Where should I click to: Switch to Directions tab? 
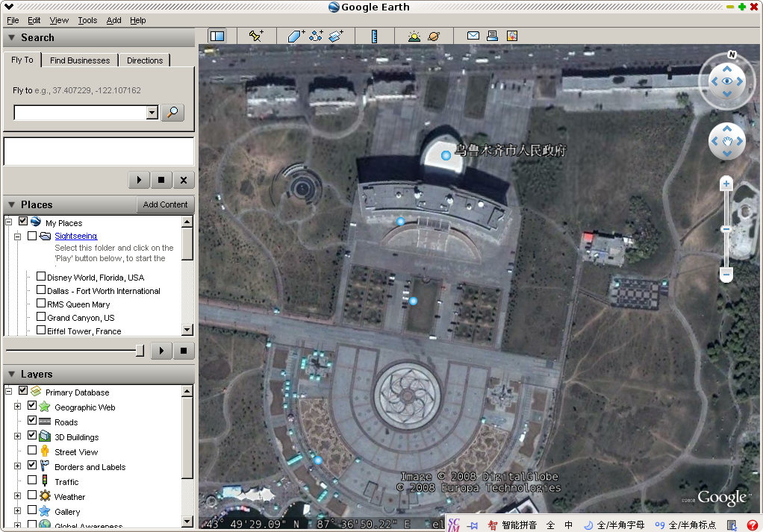pos(145,60)
